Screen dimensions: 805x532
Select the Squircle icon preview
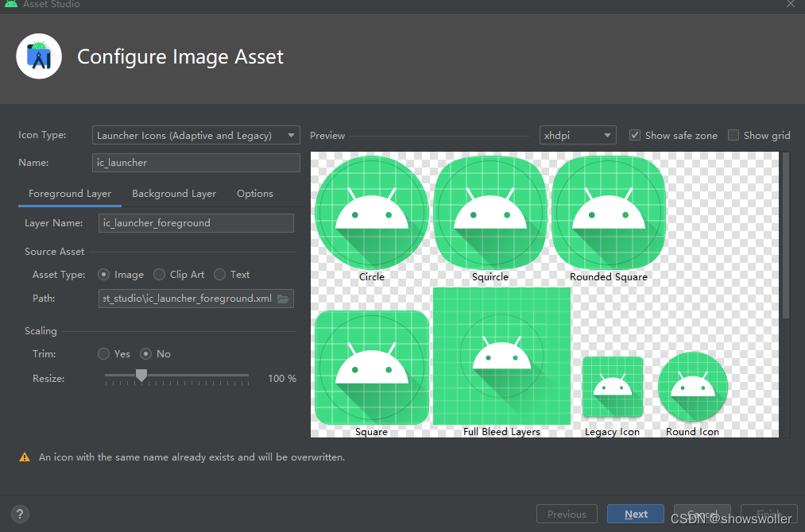[x=490, y=213]
